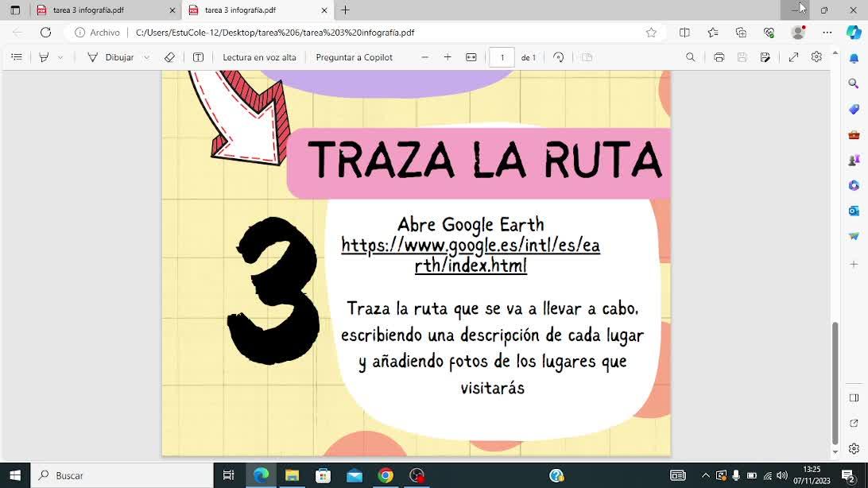Screen dimensions: 868x488
Task: Open Edge Settings and more menu
Action: tap(827, 33)
